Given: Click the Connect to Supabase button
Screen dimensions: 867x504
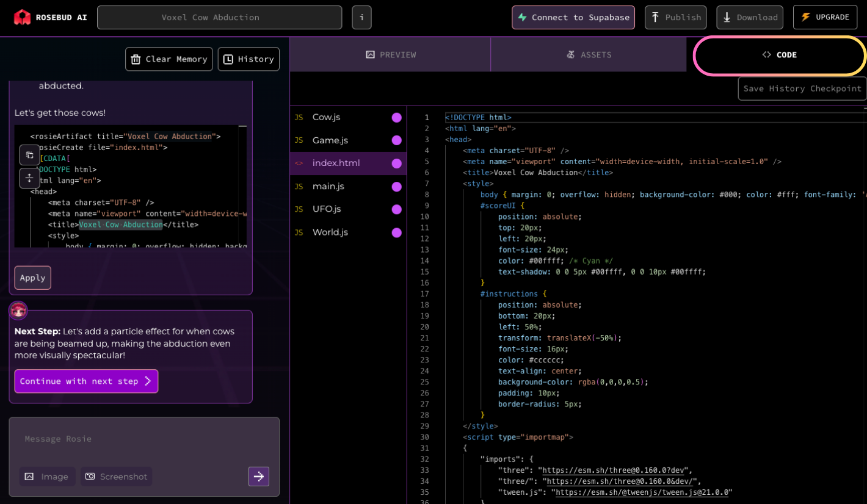Looking at the screenshot, I should (x=573, y=18).
